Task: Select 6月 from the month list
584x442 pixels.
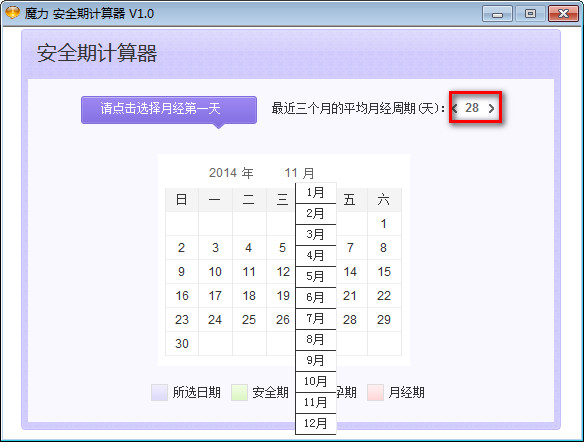Action: click(315, 298)
